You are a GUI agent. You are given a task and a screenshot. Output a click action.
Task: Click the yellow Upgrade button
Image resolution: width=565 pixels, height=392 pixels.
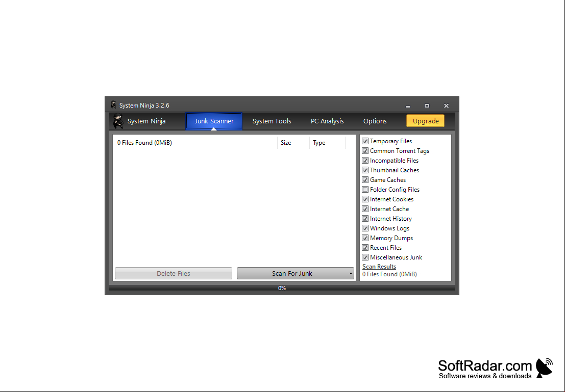[426, 121]
